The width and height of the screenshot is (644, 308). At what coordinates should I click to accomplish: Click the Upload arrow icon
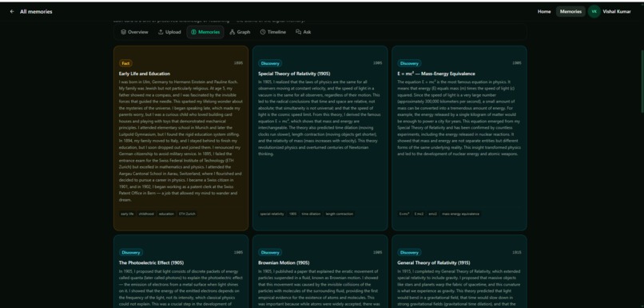tap(161, 32)
